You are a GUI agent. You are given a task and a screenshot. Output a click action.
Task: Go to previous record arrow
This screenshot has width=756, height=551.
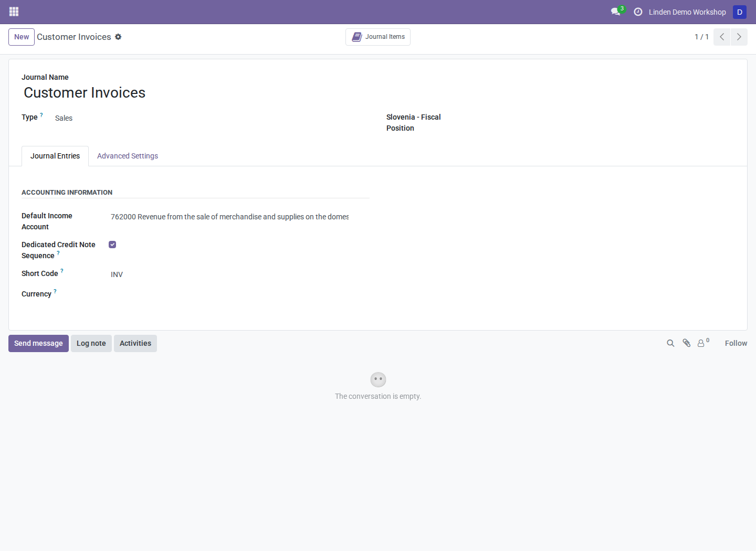722,37
